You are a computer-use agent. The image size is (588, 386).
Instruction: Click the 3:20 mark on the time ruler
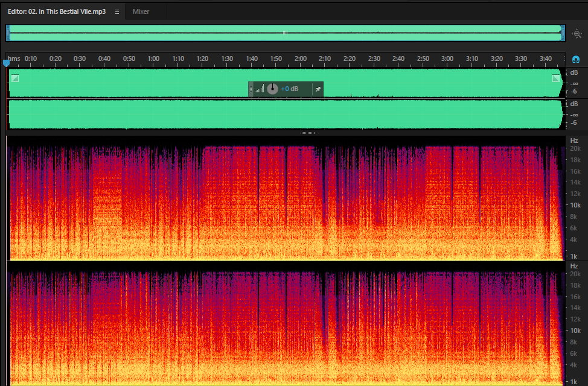tap(496, 59)
